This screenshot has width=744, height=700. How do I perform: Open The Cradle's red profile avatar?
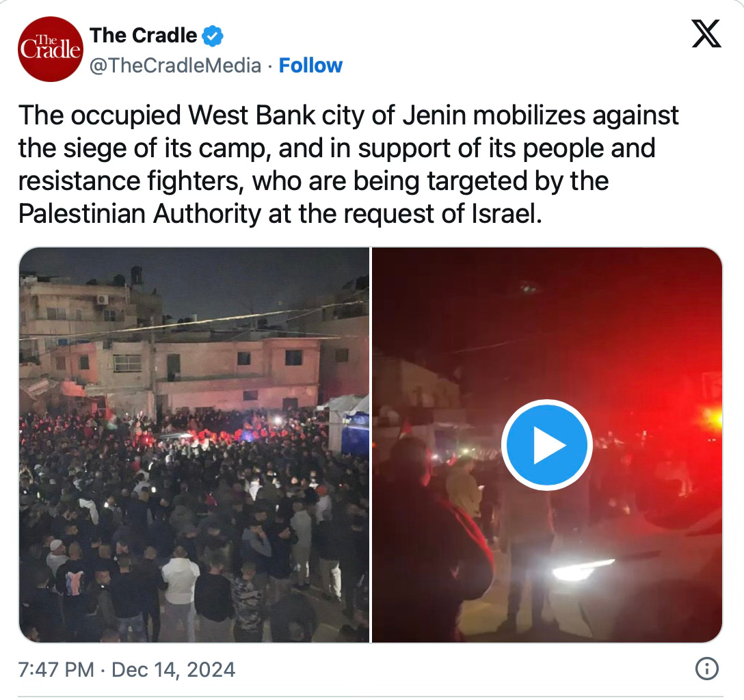(51, 49)
